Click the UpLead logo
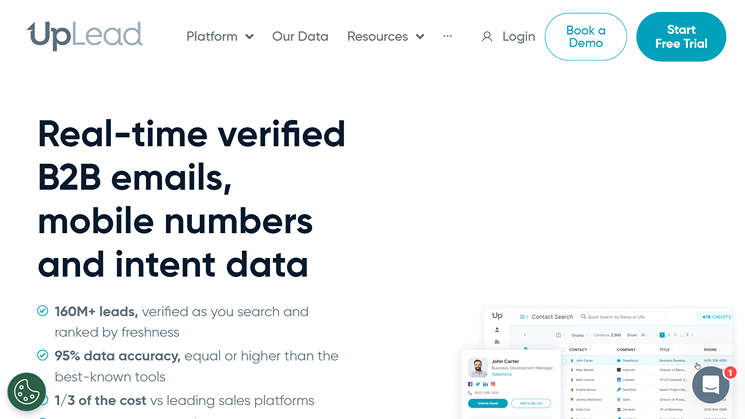The height and width of the screenshot is (419, 745). [85, 36]
